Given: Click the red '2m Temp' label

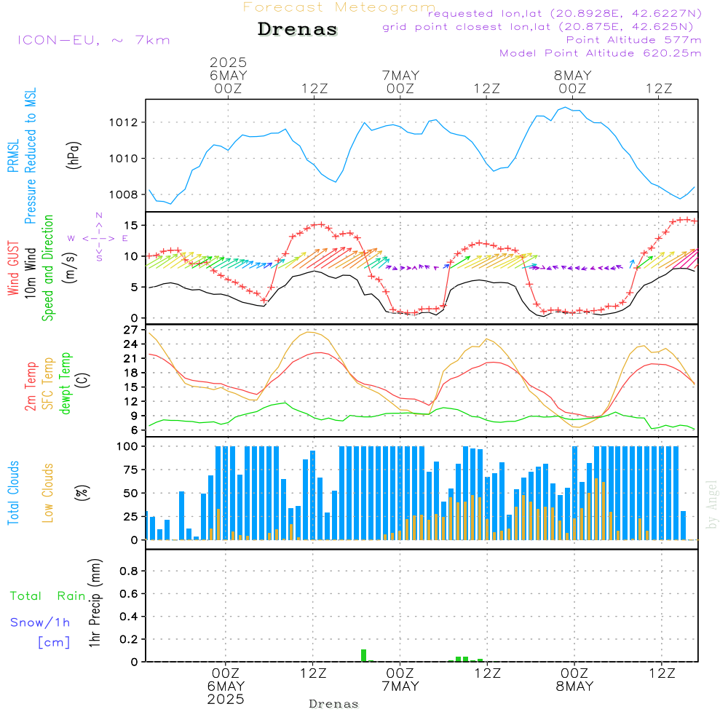Looking at the screenshot, I should [30, 387].
